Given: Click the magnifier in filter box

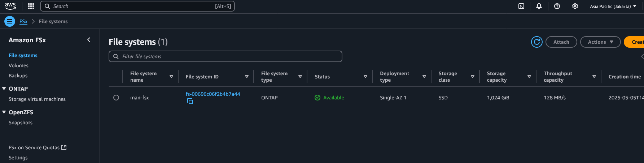Looking at the screenshot, I should click(x=116, y=56).
